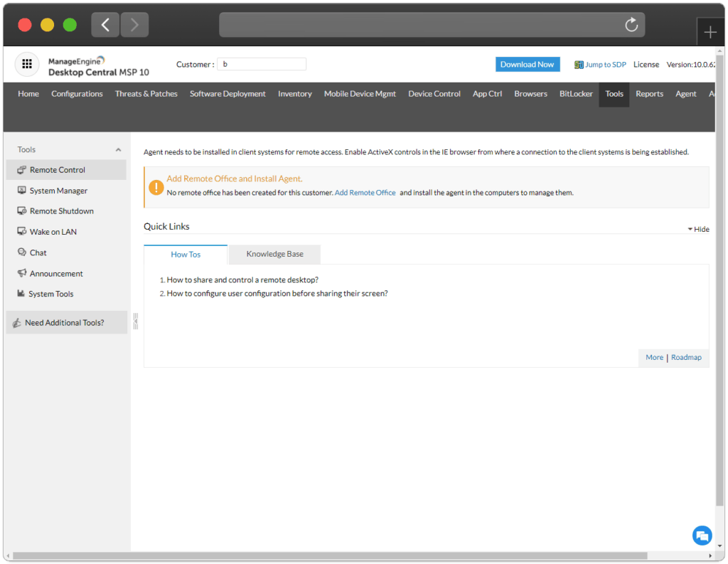Switch to the How Tos tab
The height and width of the screenshot is (564, 728).
pos(186,255)
